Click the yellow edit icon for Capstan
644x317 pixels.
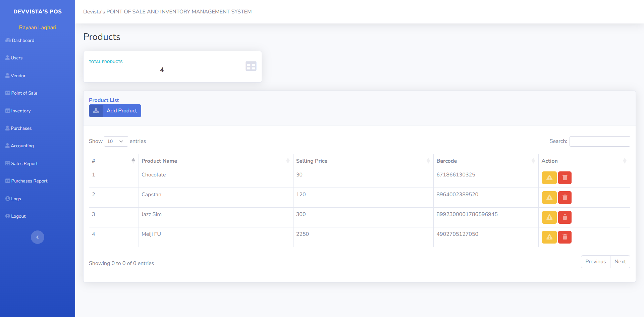[549, 198]
